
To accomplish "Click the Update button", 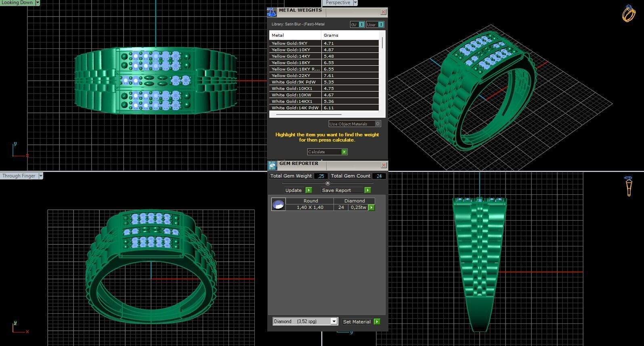I will 295,190.
